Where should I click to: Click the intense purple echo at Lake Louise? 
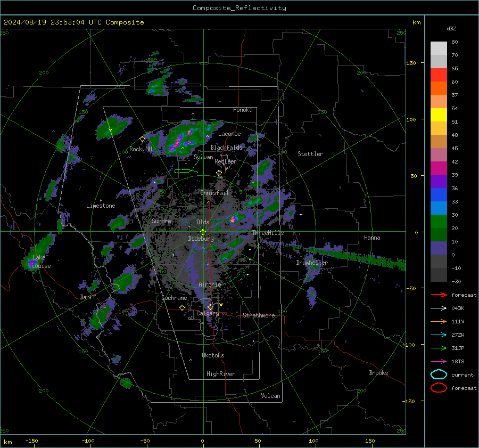31,263
